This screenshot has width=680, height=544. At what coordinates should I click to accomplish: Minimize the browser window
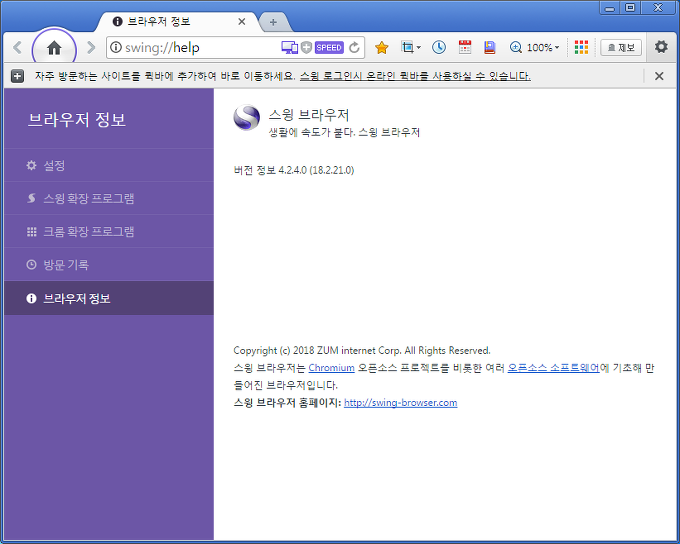(x=610, y=8)
